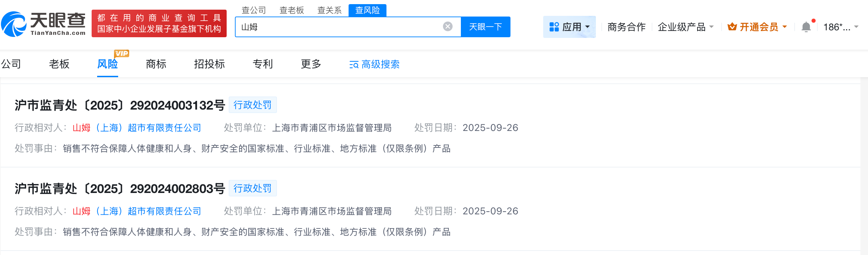Expand the 应用 dropdown arrow
This screenshot has width=868, height=255.
588,27
